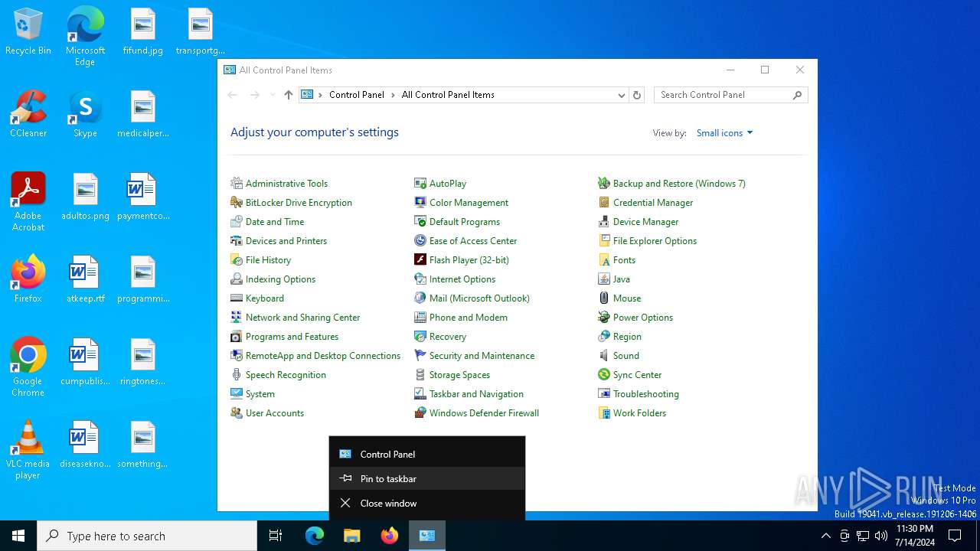This screenshot has height=551, width=980.
Task: Open the Programs and Features link
Action: [292, 337]
